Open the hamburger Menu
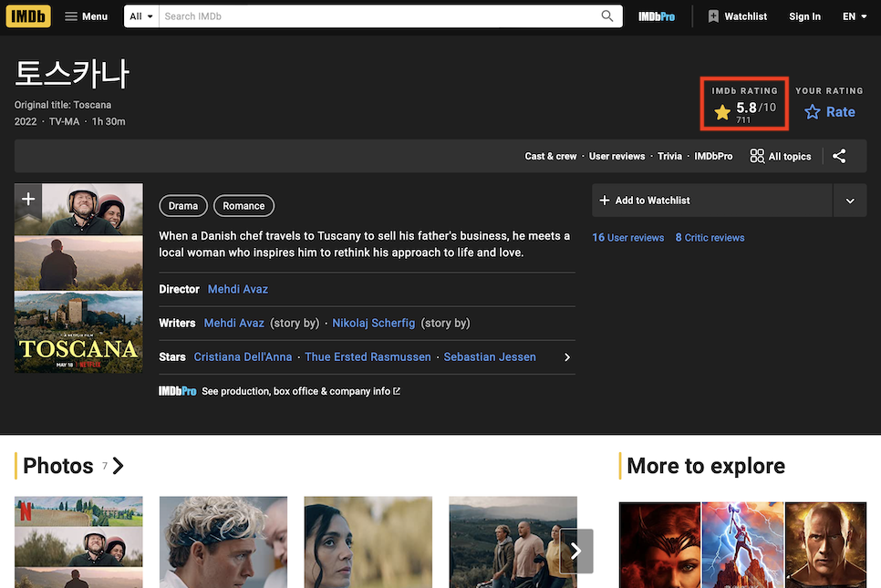The height and width of the screenshot is (588, 881). (86, 16)
